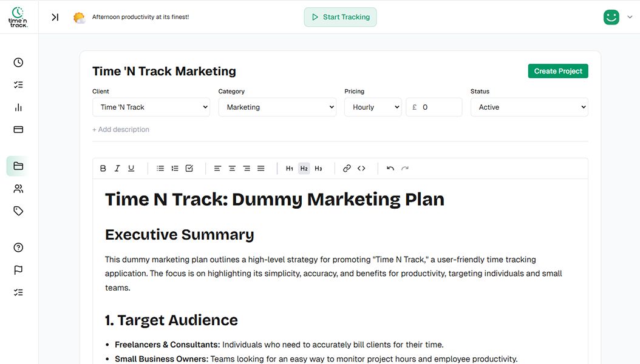Click the Executive Summary heading
Image resolution: width=640 pixels, height=364 pixels.
click(x=180, y=235)
